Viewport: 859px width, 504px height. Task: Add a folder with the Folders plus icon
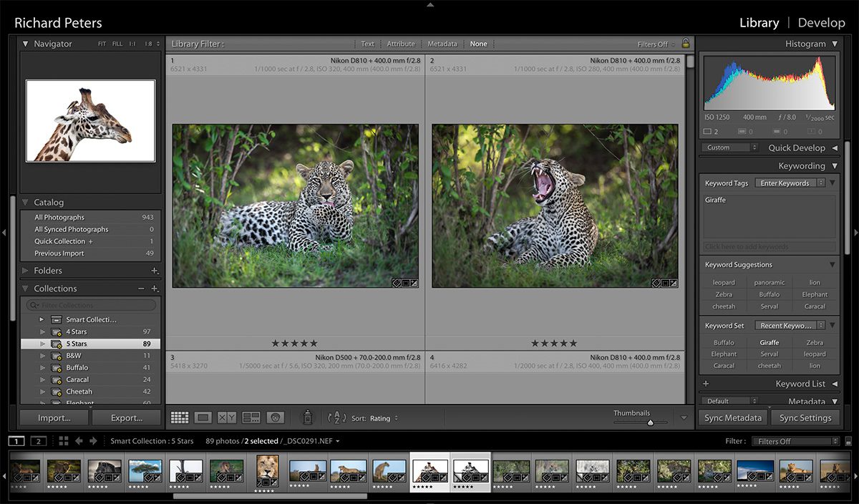point(154,271)
